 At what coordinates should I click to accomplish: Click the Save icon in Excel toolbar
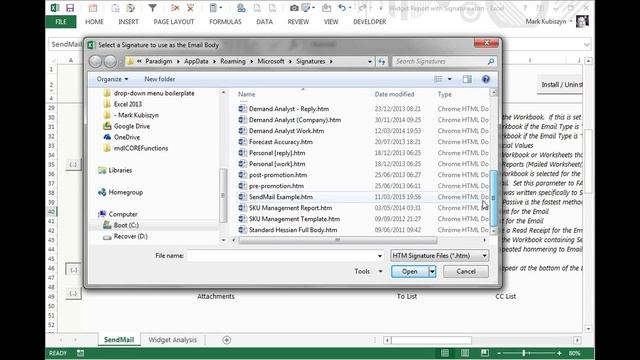(x=70, y=8)
